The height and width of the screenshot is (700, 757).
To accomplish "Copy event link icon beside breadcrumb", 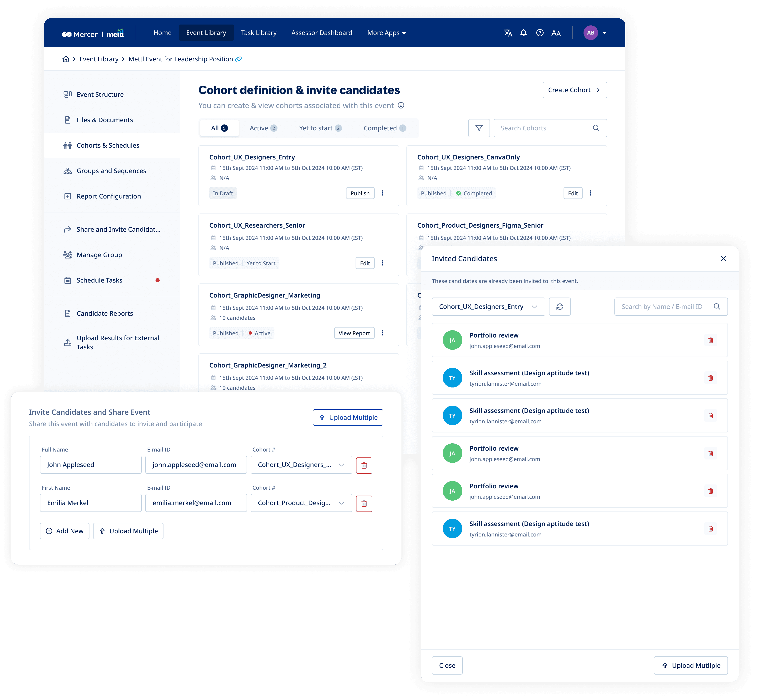I will click(x=238, y=59).
